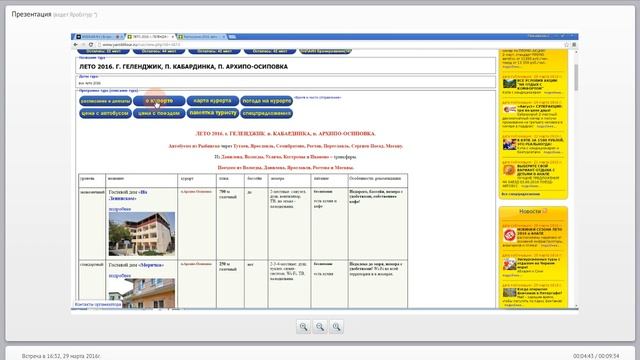Open the 'расписание и даты' section
This screenshot has height=360, width=640.
click(x=105, y=101)
